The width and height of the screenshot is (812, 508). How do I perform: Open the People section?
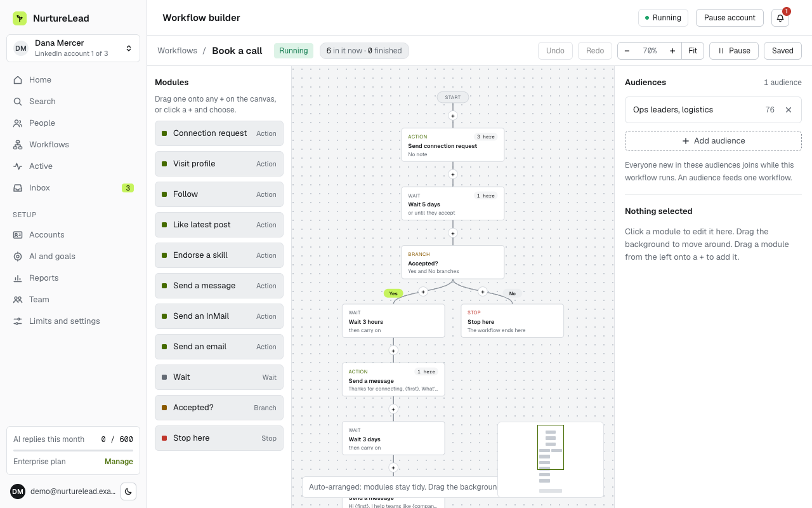point(73,123)
